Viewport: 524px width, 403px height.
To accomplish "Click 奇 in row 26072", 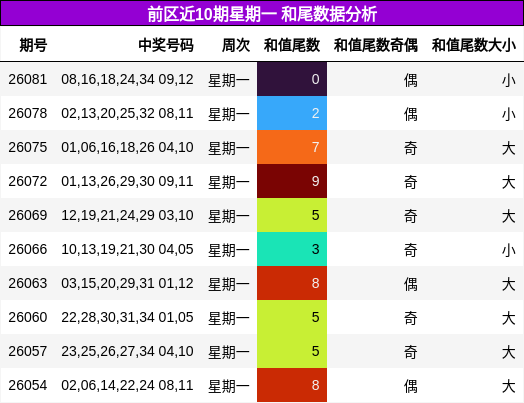I will click(x=411, y=182).
